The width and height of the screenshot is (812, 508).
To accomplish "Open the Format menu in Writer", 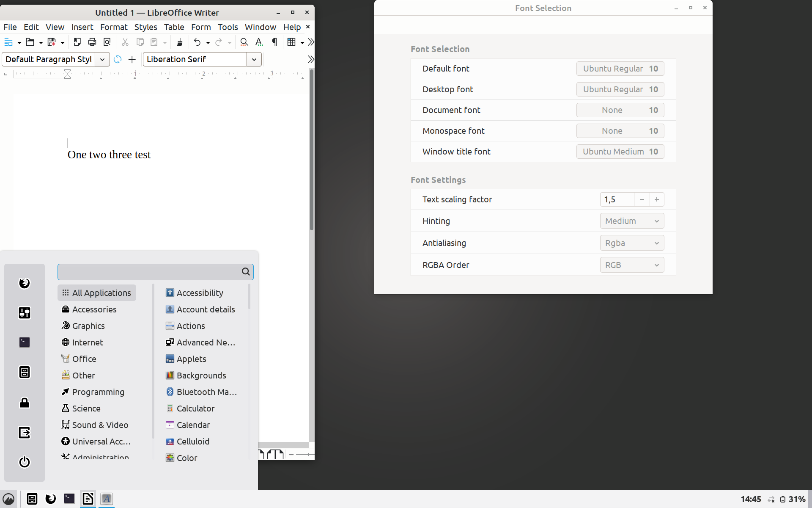I will tap(114, 27).
